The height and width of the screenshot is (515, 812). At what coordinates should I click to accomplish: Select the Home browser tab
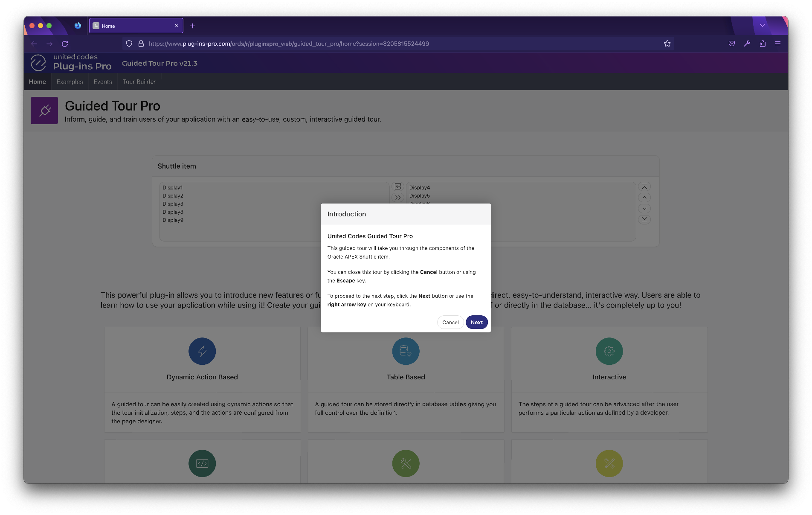pyautogui.click(x=136, y=26)
